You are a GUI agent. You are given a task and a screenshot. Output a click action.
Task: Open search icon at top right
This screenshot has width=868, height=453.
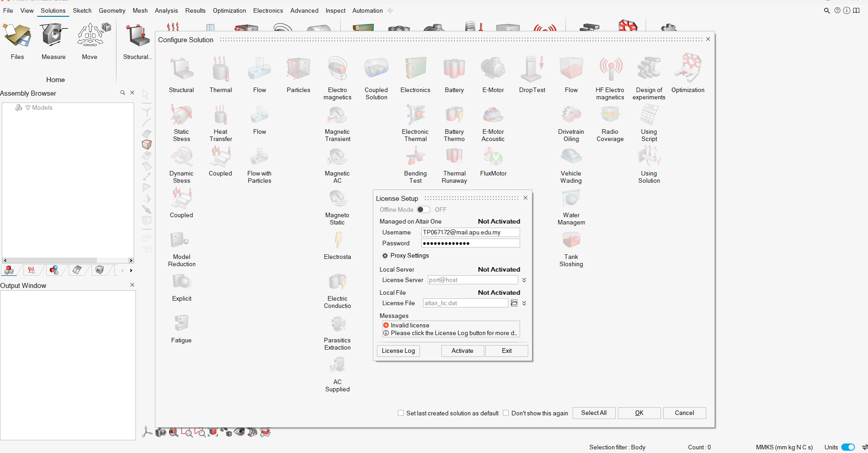(x=827, y=10)
